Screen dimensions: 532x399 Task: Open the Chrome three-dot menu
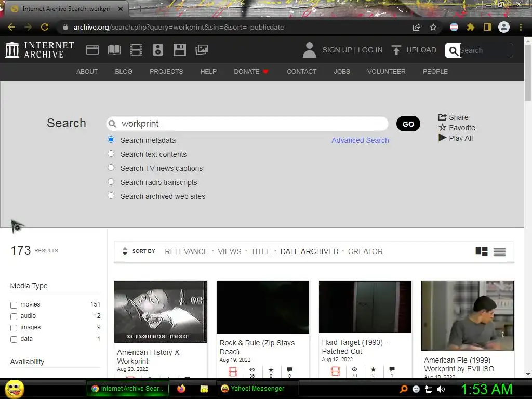521,27
